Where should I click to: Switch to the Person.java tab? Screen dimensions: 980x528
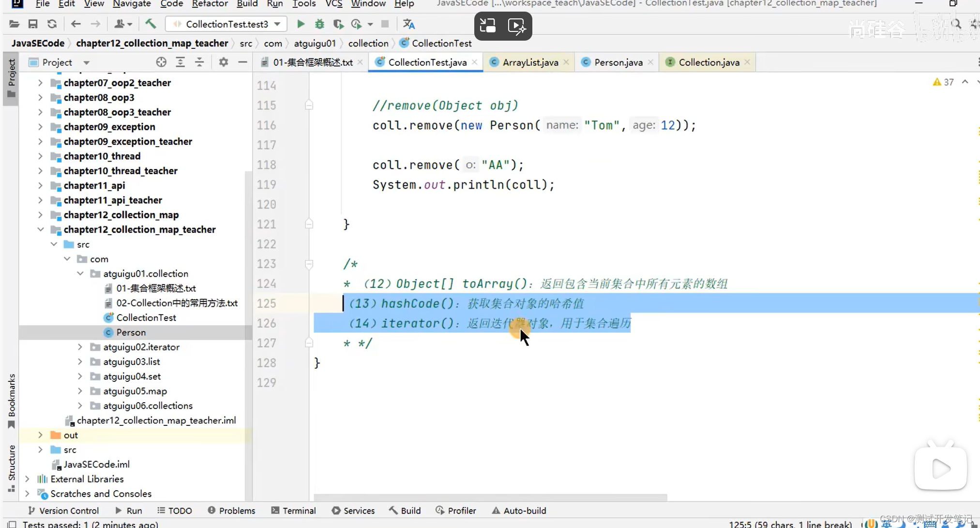coord(618,62)
